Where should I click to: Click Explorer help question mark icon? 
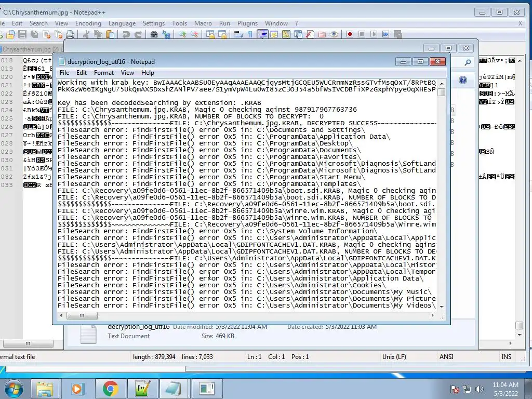463,80
